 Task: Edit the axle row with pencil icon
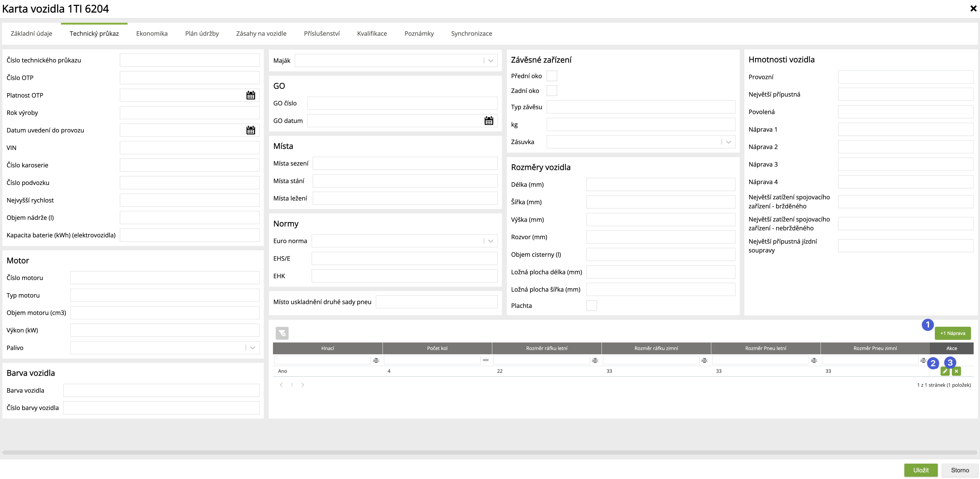945,371
